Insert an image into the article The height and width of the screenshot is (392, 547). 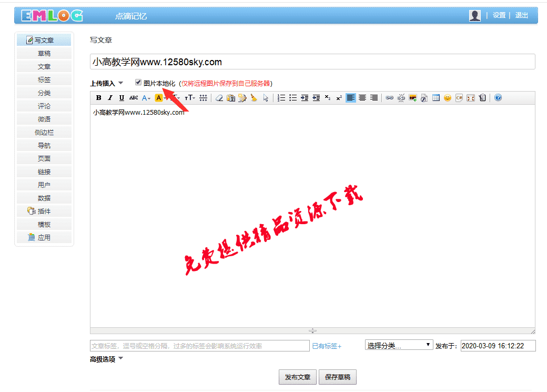pyautogui.click(x=414, y=98)
